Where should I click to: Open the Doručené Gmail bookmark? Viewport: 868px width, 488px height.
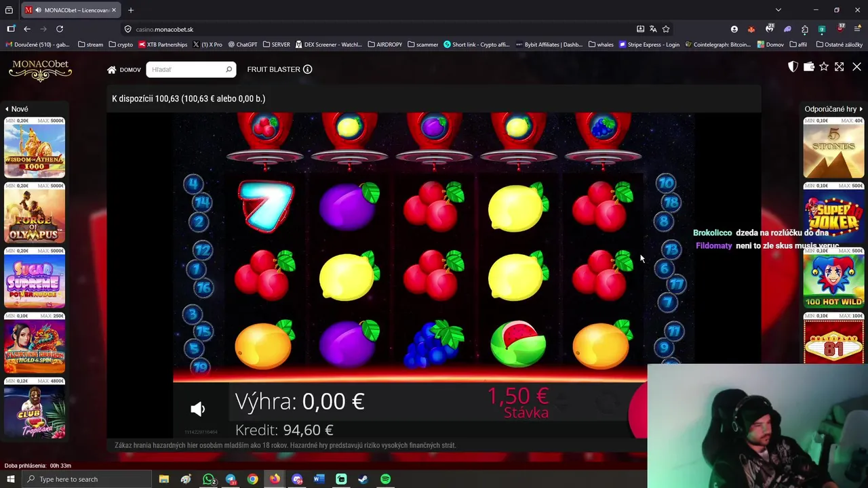[38, 45]
